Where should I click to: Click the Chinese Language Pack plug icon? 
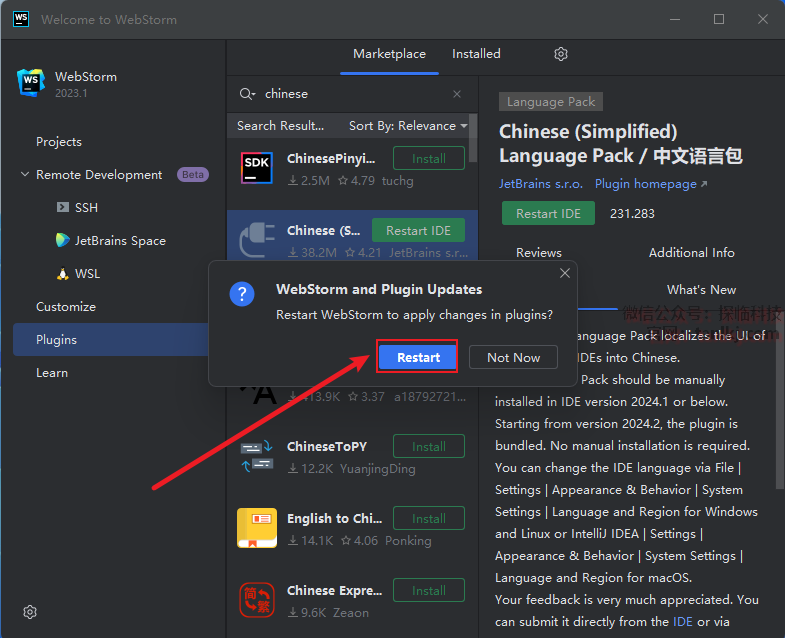coord(257,239)
